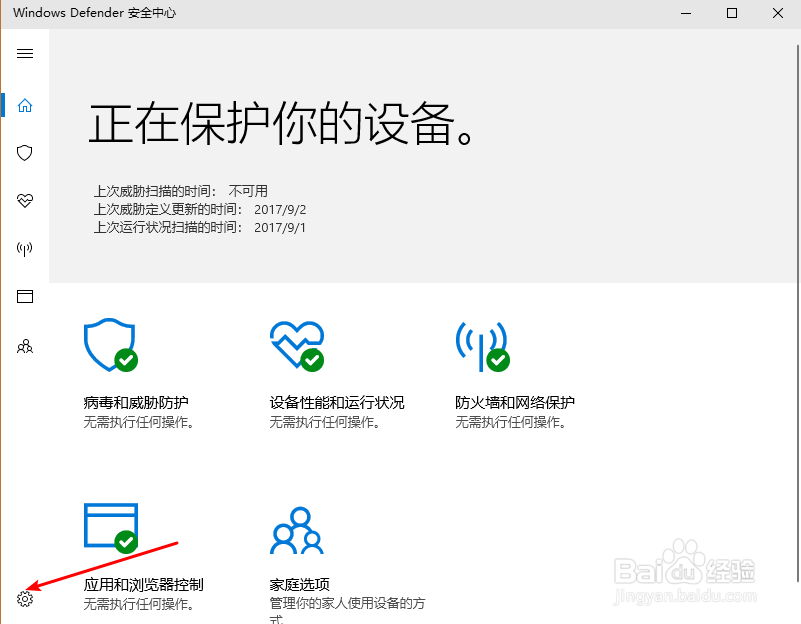Viewport: 801px width, 624px height.
Task: Close the Windows Defender window
Action: pyautogui.click(x=778, y=13)
